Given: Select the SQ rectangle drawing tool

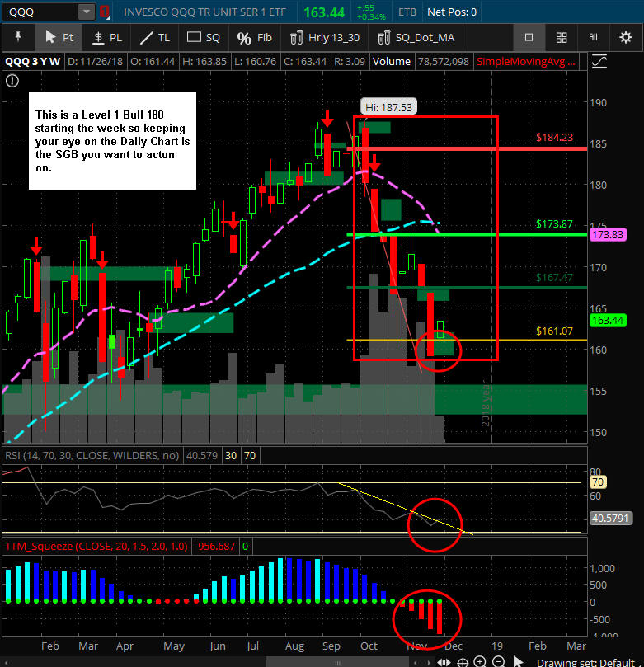Looking at the screenshot, I should point(204,37).
